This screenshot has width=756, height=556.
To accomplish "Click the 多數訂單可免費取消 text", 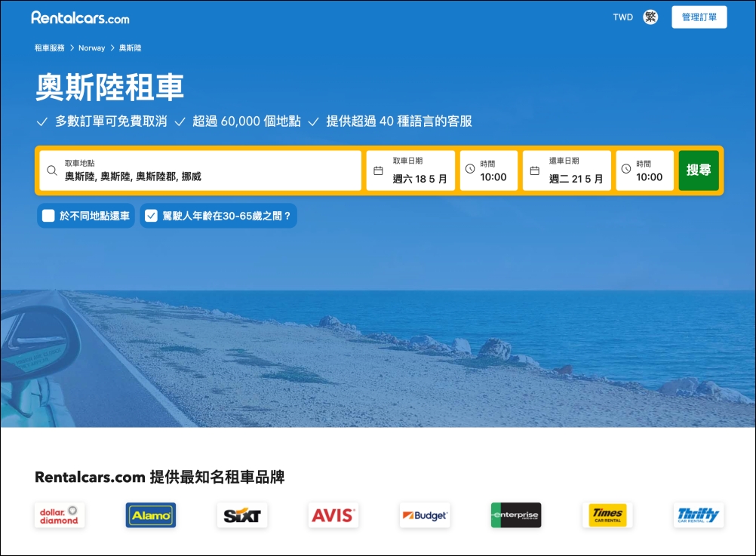I will point(111,121).
